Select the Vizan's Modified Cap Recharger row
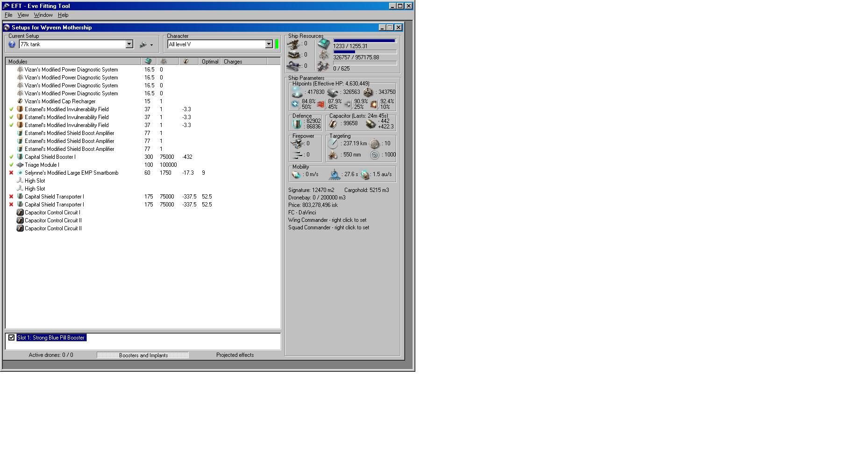This screenshot has width=868, height=461. click(x=143, y=101)
